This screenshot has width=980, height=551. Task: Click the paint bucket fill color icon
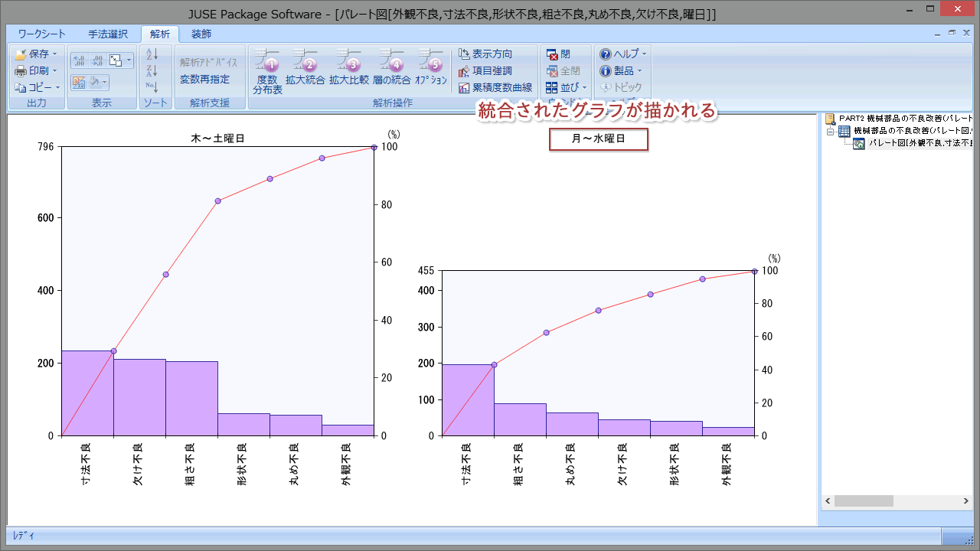pos(95,82)
